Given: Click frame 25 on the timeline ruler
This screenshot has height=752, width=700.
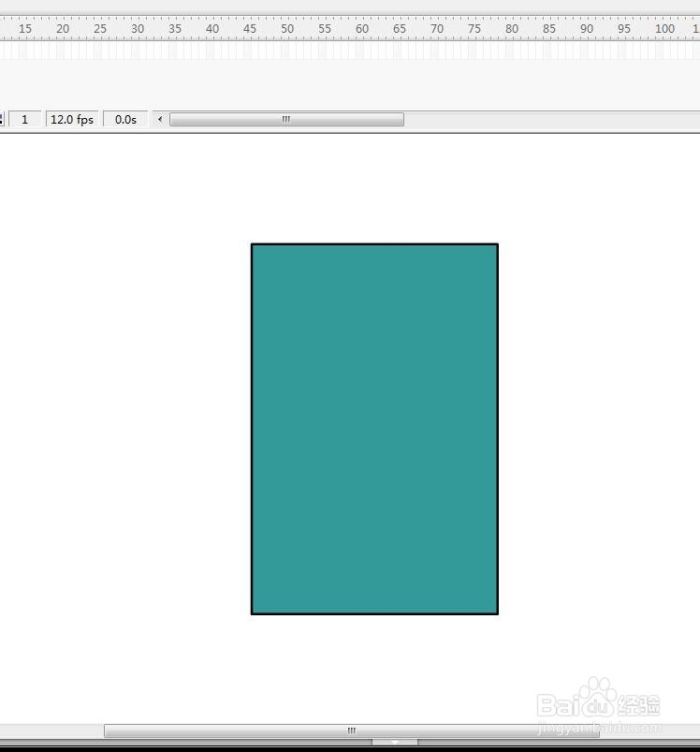Looking at the screenshot, I should (x=100, y=29).
